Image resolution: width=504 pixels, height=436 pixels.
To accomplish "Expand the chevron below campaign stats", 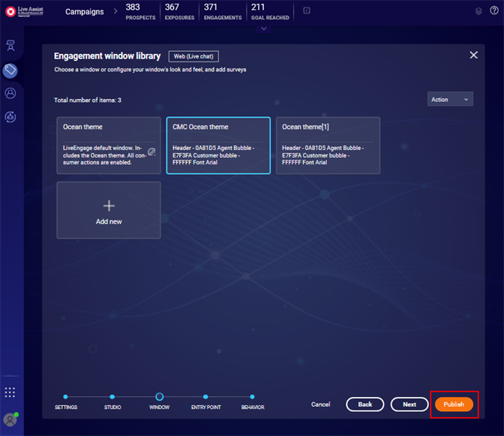I will [262, 29].
